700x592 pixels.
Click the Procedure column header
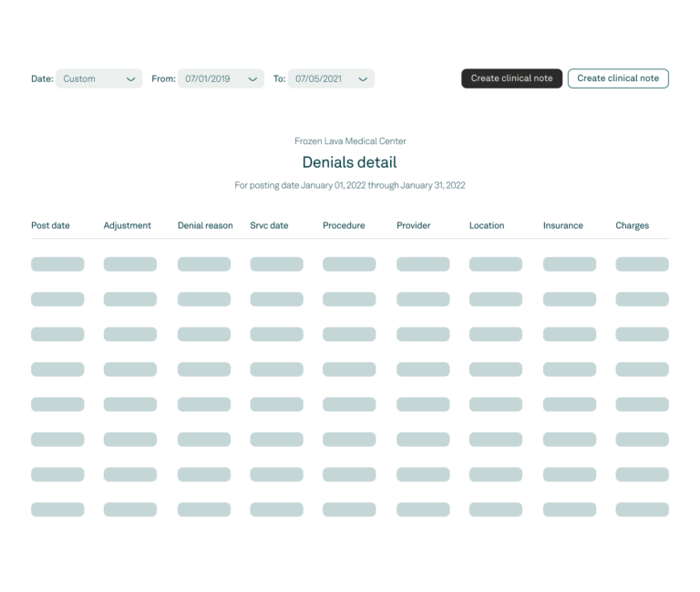click(x=344, y=225)
